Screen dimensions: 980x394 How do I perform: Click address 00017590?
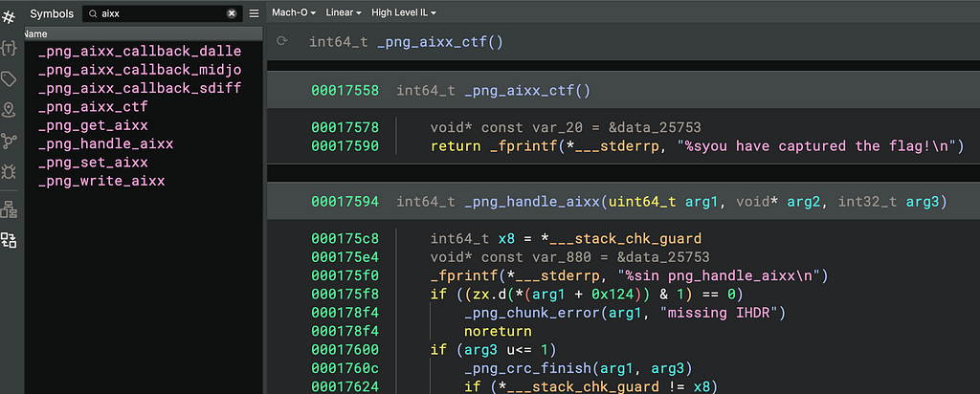[x=345, y=146]
